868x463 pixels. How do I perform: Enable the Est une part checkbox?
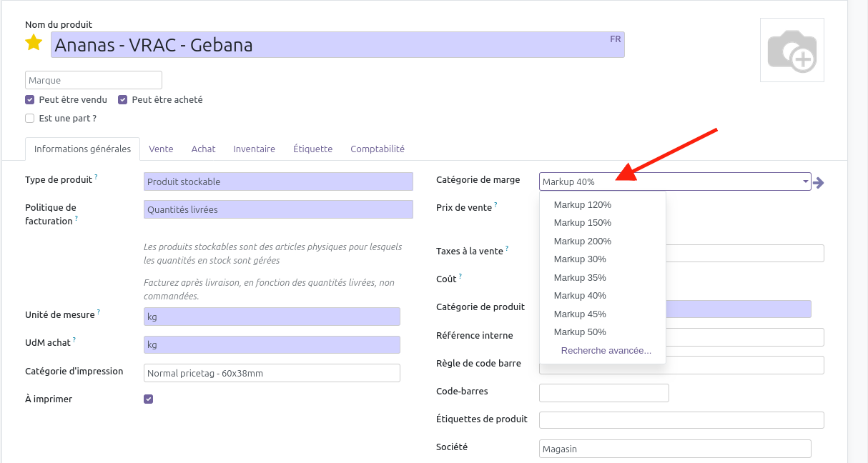[30, 119]
